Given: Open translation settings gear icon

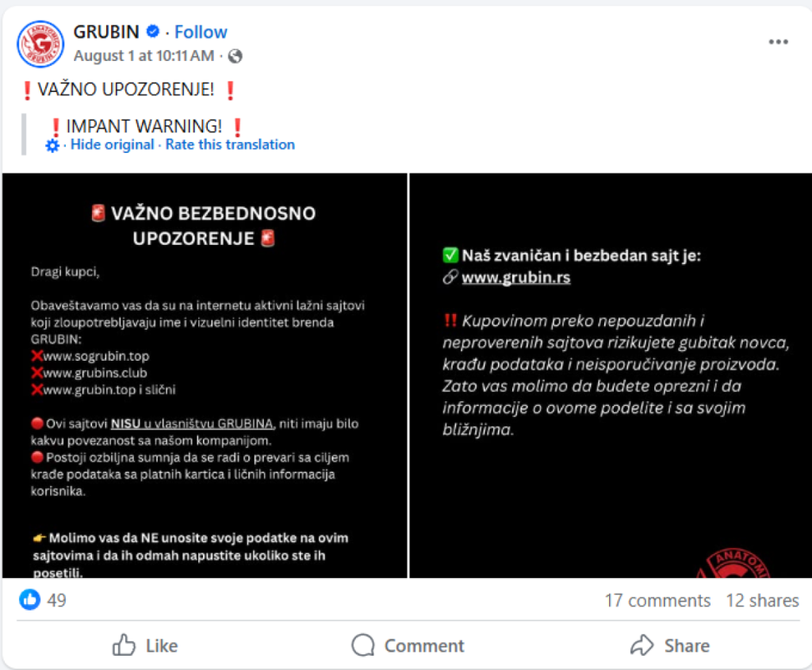Looking at the screenshot, I should [52, 145].
